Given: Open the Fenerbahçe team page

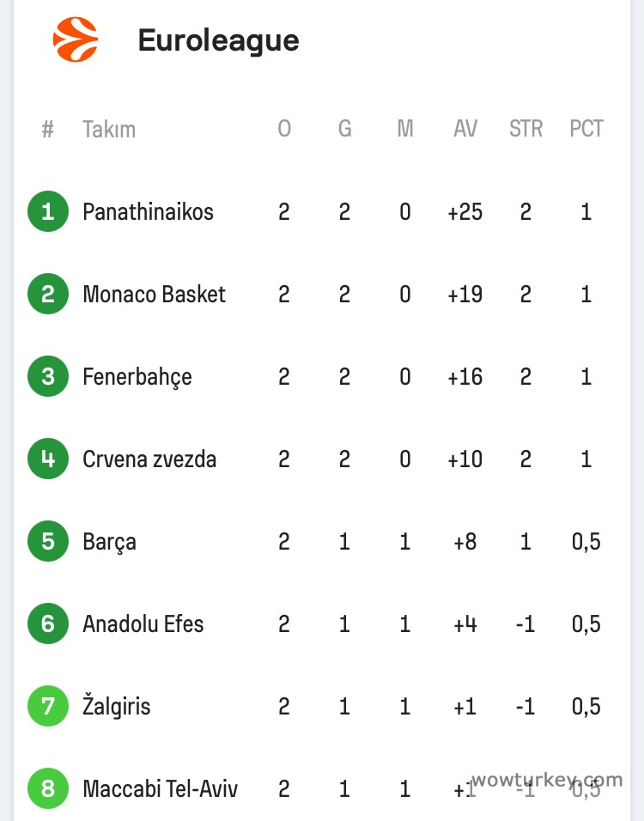Looking at the screenshot, I should [137, 376].
